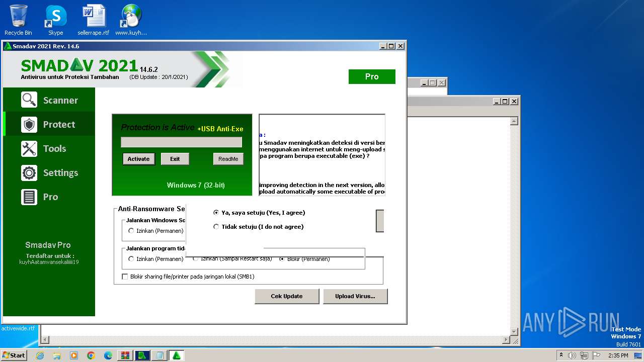Viewport: 644px width, 362px height.
Task: Click the Upload Virus... button
Action: pyautogui.click(x=355, y=296)
